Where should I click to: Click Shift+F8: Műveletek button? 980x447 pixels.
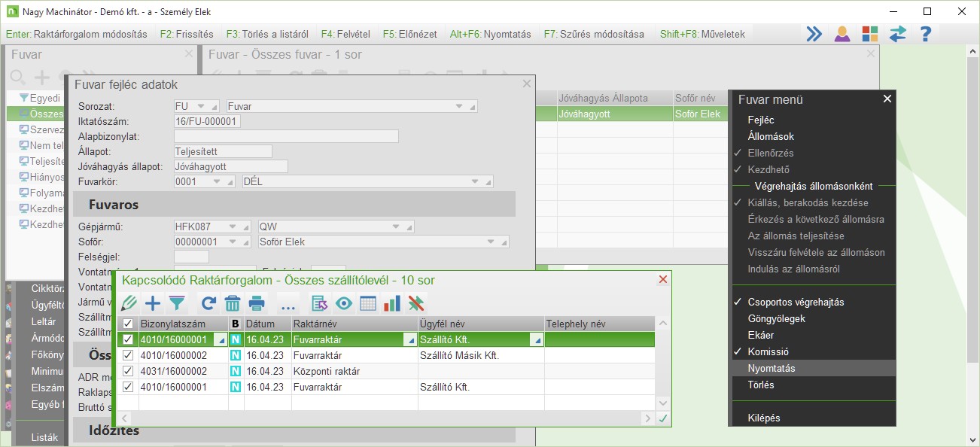click(702, 34)
